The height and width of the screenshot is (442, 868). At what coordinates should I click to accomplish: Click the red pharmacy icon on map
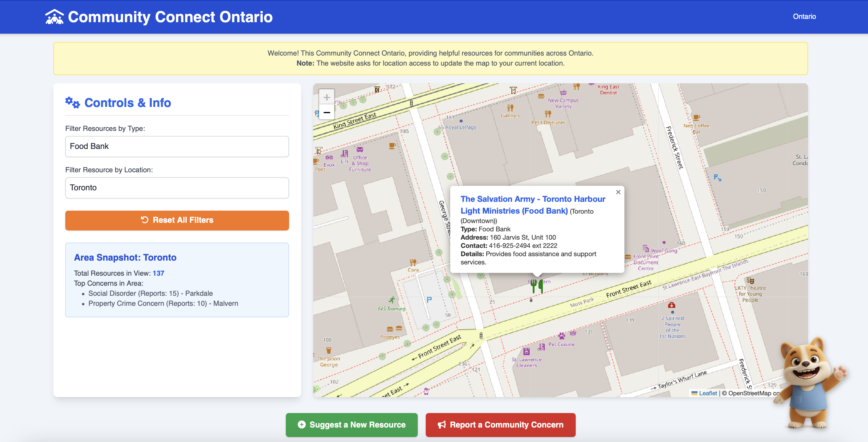[672, 305]
